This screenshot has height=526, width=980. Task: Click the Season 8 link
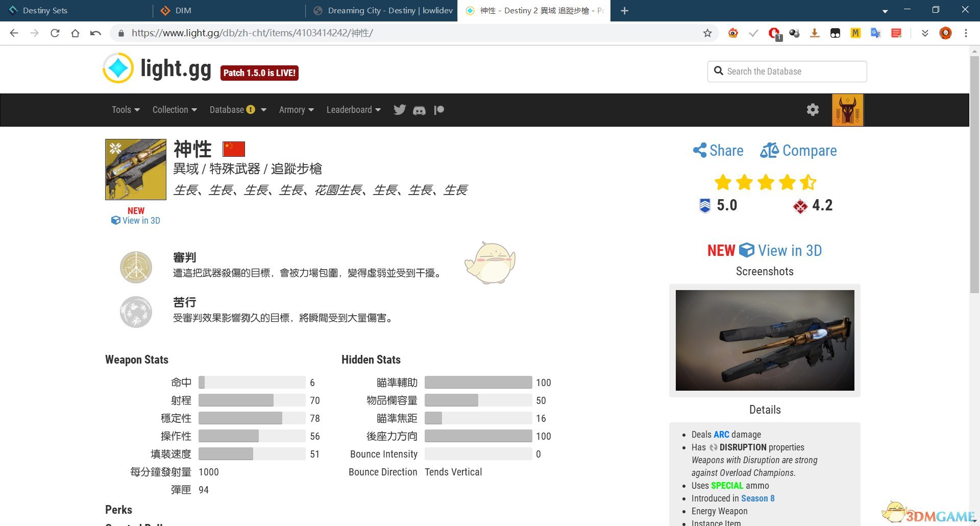(757, 498)
